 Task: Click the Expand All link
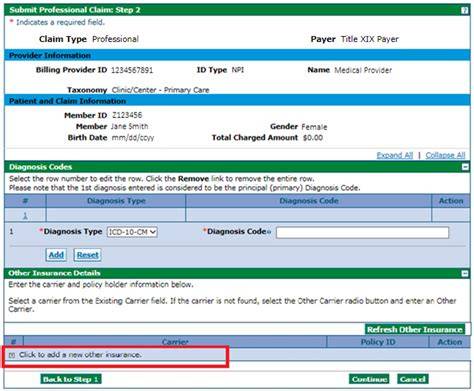coord(395,155)
